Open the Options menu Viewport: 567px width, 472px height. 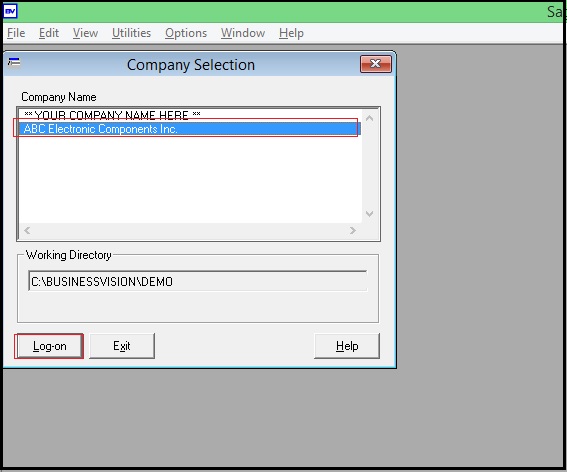186,33
